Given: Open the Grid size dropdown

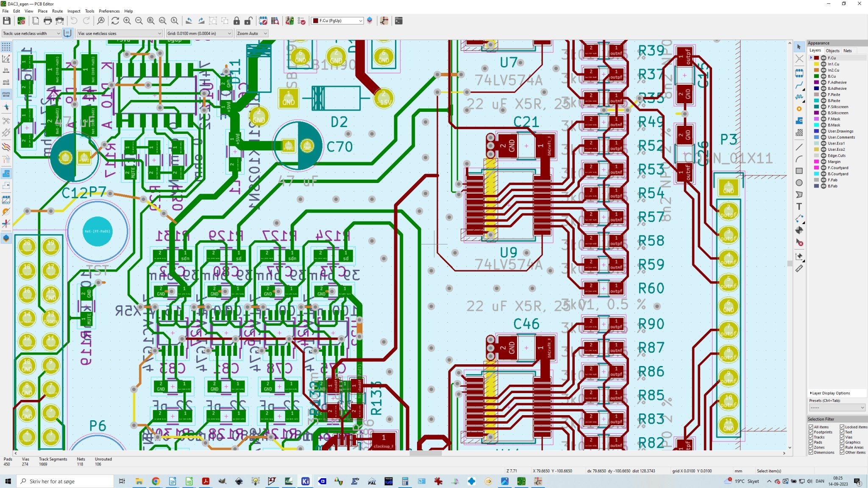Looking at the screenshot, I should (199, 33).
